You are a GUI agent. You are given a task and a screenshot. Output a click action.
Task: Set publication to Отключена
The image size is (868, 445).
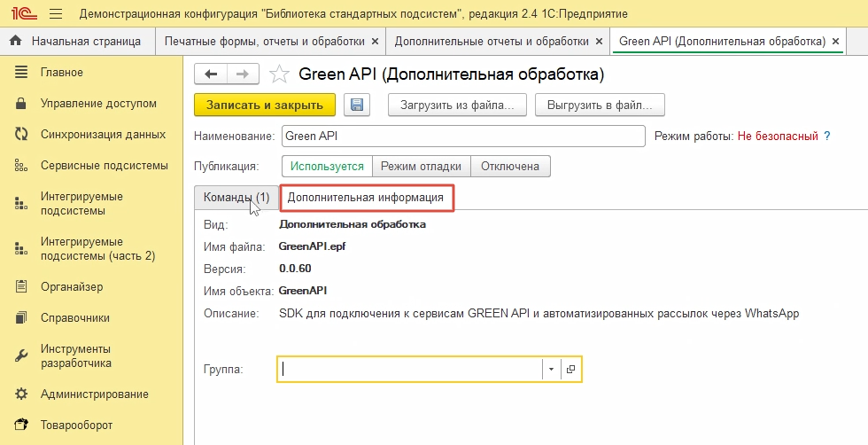click(x=510, y=166)
